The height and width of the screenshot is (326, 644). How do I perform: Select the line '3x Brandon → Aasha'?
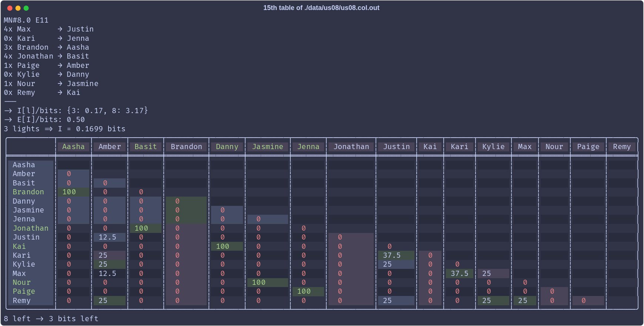(x=47, y=47)
